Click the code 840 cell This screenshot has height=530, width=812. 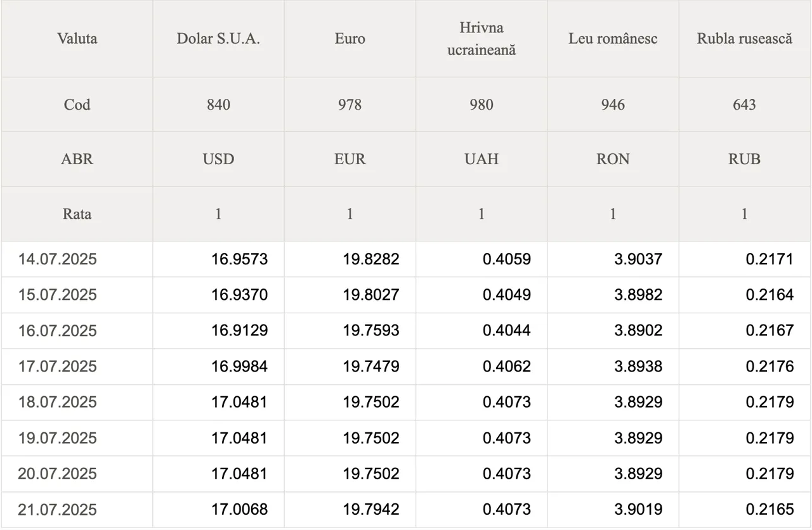(x=218, y=105)
